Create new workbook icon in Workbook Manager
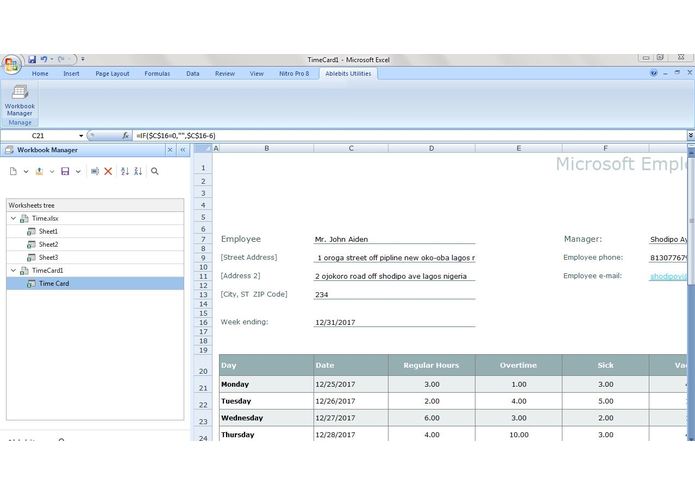The width and height of the screenshot is (695, 494). click(13, 171)
